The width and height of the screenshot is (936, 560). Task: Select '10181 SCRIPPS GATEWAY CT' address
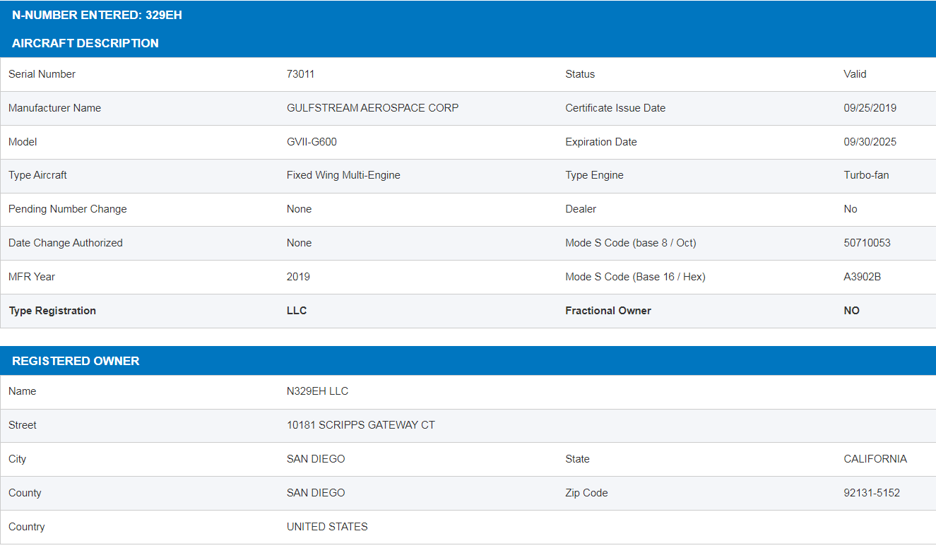click(x=361, y=425)
